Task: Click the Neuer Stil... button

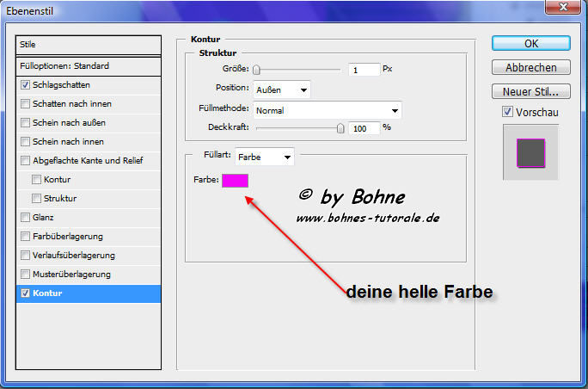Action: click(530, 91)
